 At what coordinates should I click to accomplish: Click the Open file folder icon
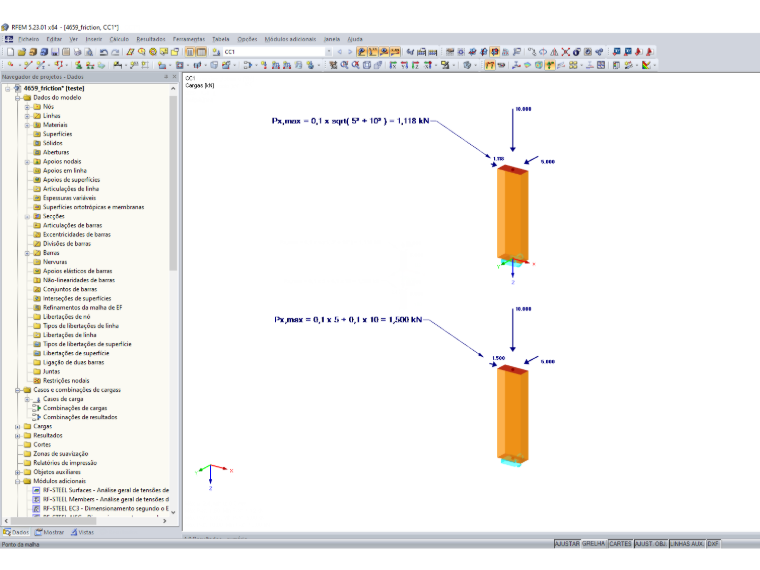pyautogui.click(x=21, y=52)
